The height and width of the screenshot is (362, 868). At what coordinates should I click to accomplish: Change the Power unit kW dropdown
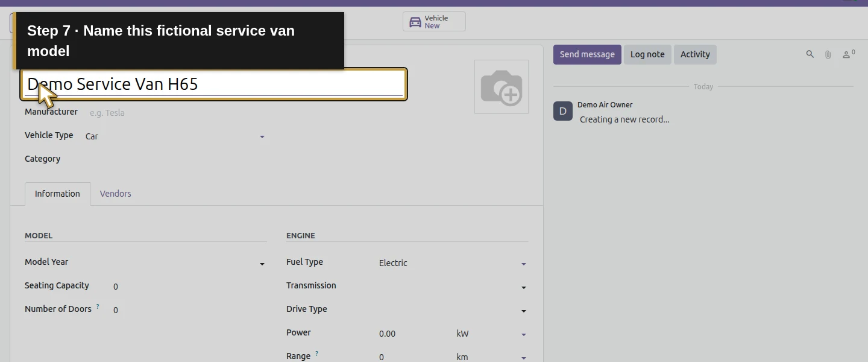(x=492, y=334)
